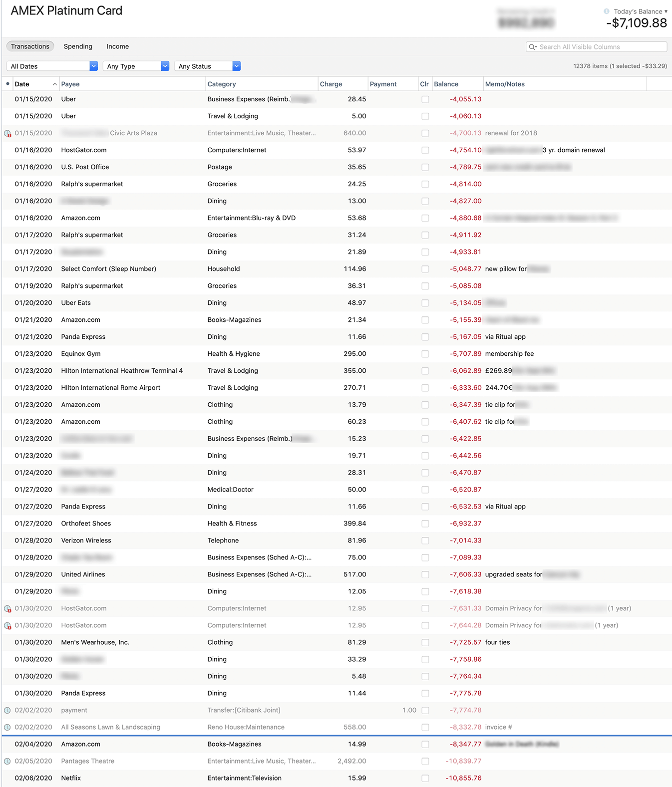Viewport: 672px width, 787px height.
Task: Click the 'renewal for 2018' memo
Action: pos(511,133)
